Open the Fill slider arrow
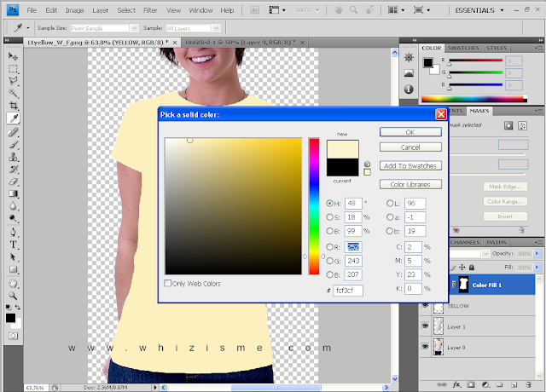 537,267
